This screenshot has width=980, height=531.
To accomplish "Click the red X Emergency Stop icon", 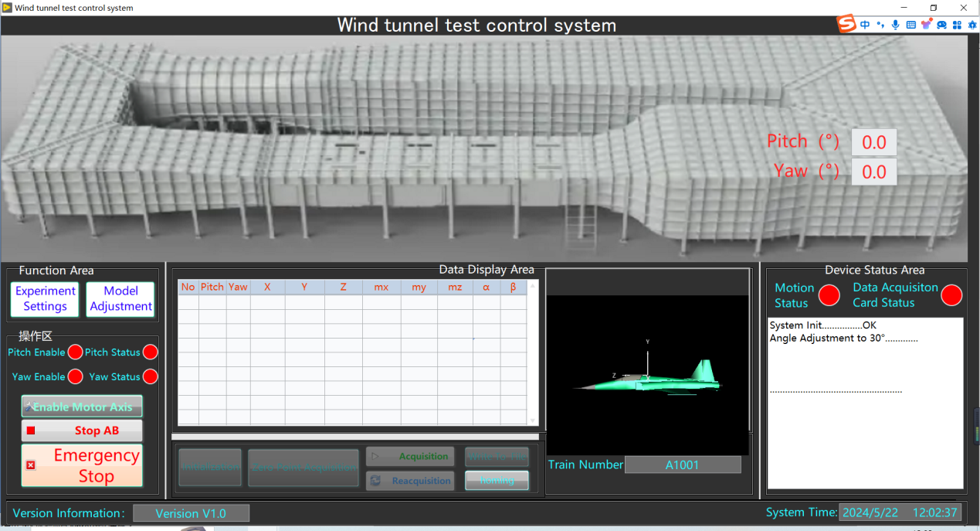I will point(31,465).
